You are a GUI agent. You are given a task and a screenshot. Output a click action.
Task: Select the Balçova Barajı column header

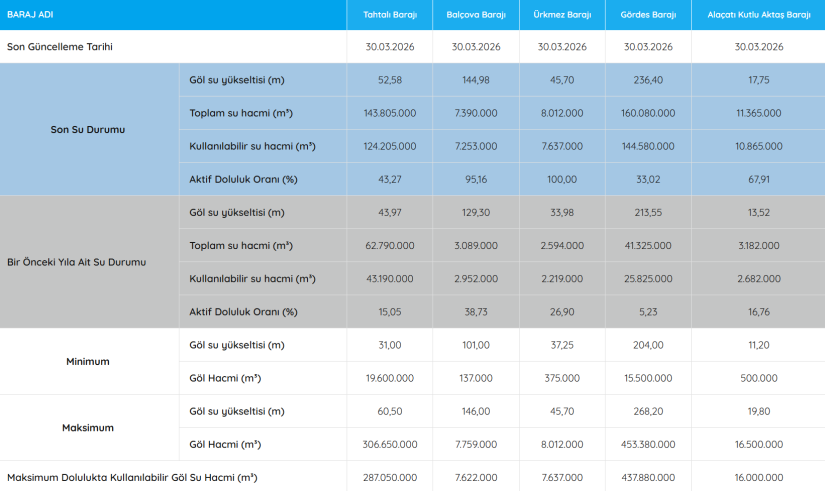coord(475,15)
